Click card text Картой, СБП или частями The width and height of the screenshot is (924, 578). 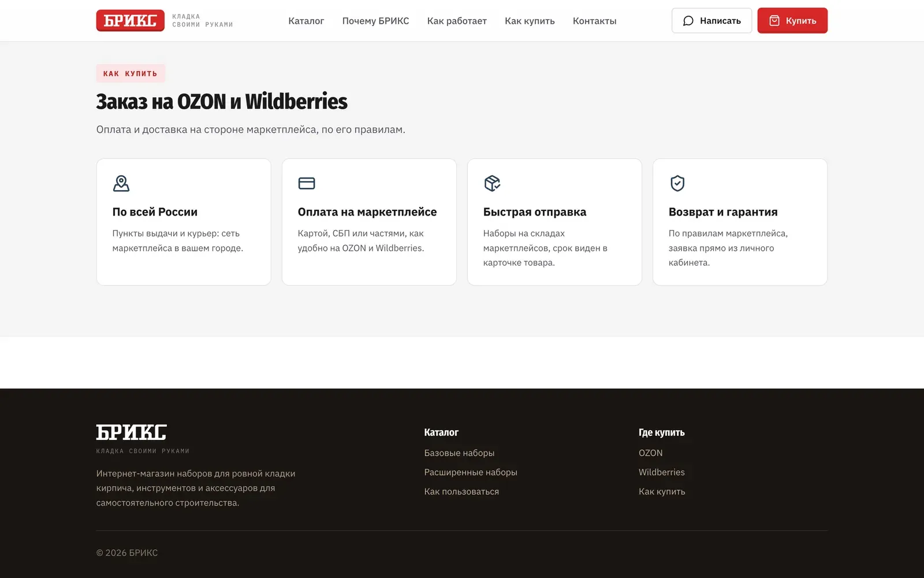pos(361,241)
